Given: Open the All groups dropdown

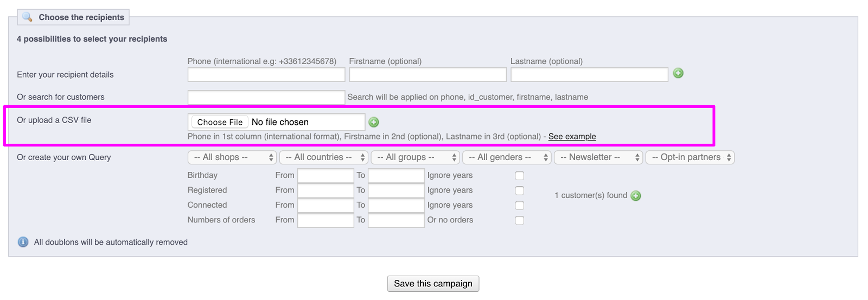Looking at the screenshot, I should click(x=415, y=157).
